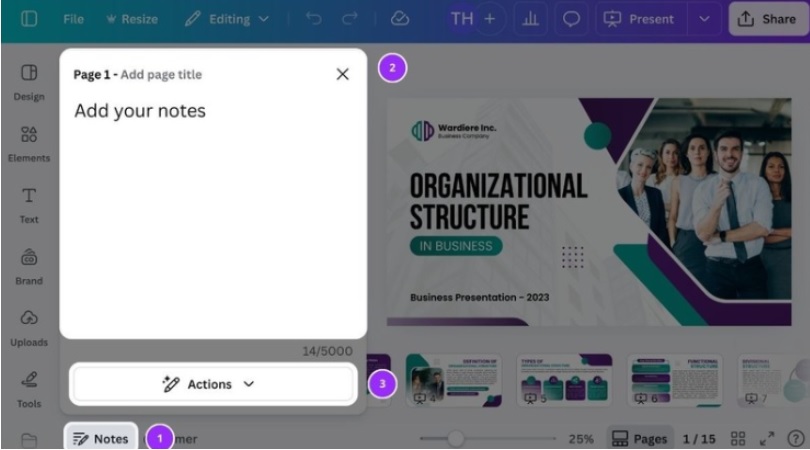
Task: Open the folder icon below Tools
Action: coord(29,440)
